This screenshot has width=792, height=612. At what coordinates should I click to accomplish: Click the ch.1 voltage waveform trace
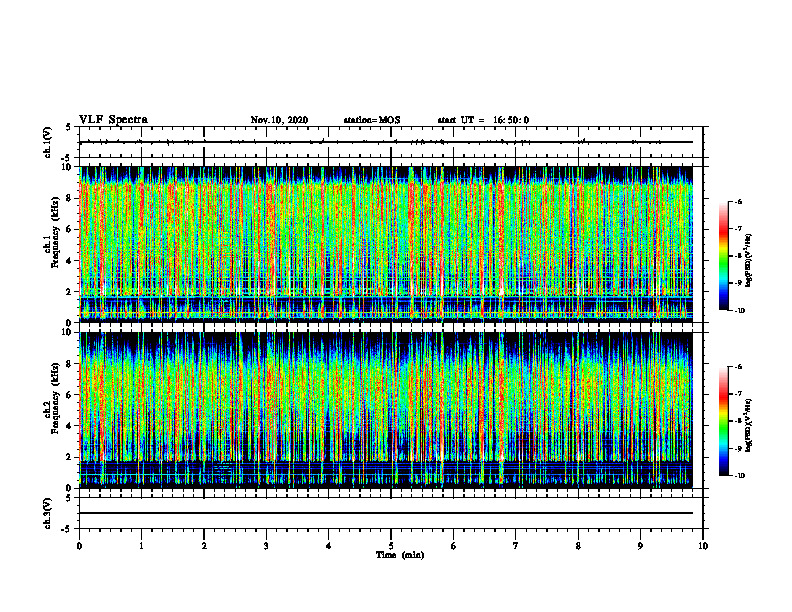[x=386, y=142]
